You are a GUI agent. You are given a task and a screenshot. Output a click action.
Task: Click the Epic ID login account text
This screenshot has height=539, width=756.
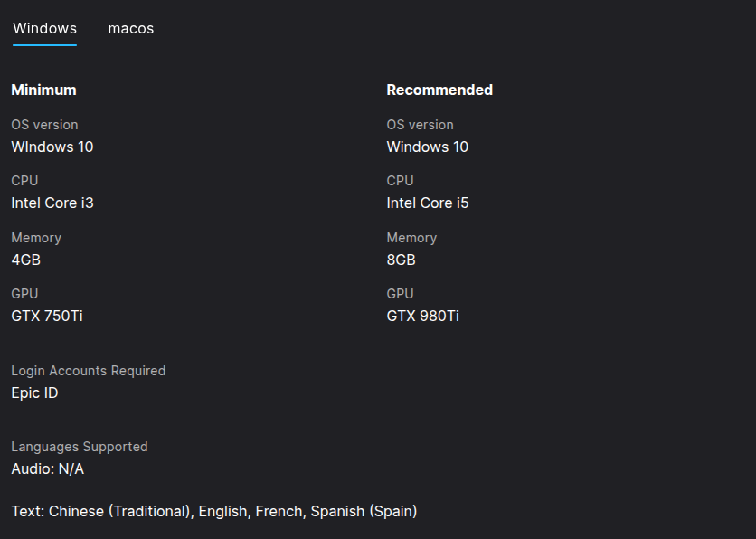pyautogui.click(x=34, y=392)
